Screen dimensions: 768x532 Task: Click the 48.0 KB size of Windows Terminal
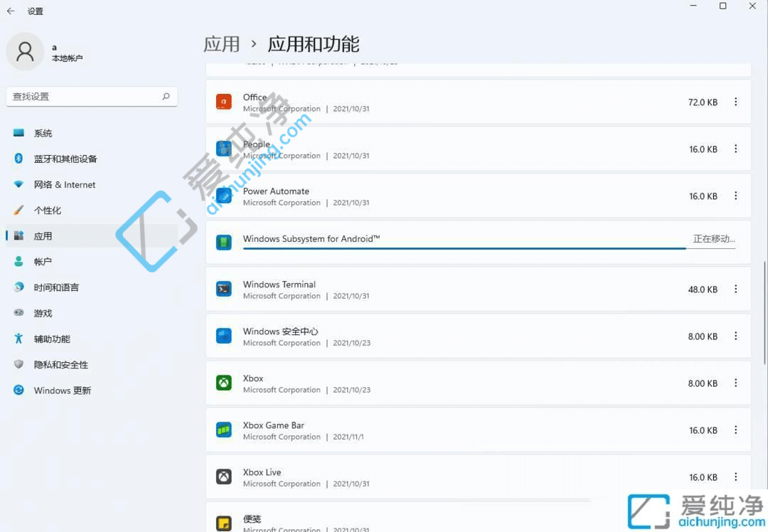click(703, 289)
